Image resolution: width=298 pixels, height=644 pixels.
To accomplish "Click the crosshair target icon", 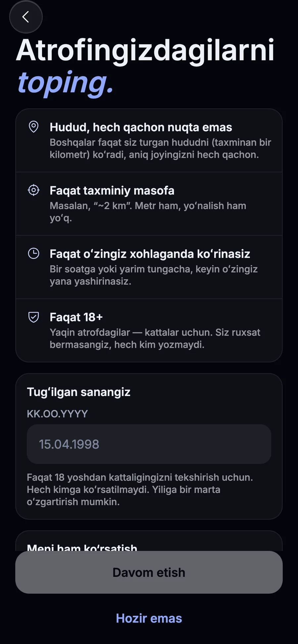I will [x=33, y=190].
